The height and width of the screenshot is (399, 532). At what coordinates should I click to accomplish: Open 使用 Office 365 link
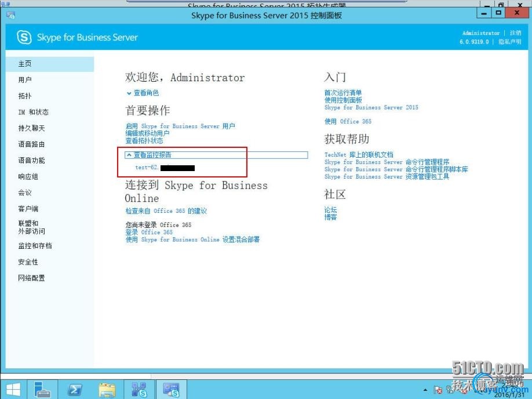pos(348,121)
